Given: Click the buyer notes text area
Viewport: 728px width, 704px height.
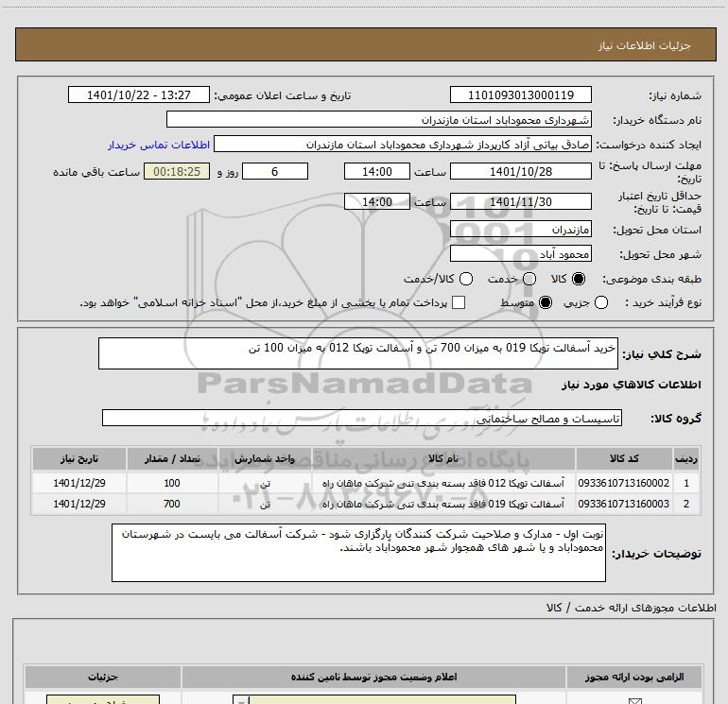Looking at the screenshot, I should click(x=358, y=553).
